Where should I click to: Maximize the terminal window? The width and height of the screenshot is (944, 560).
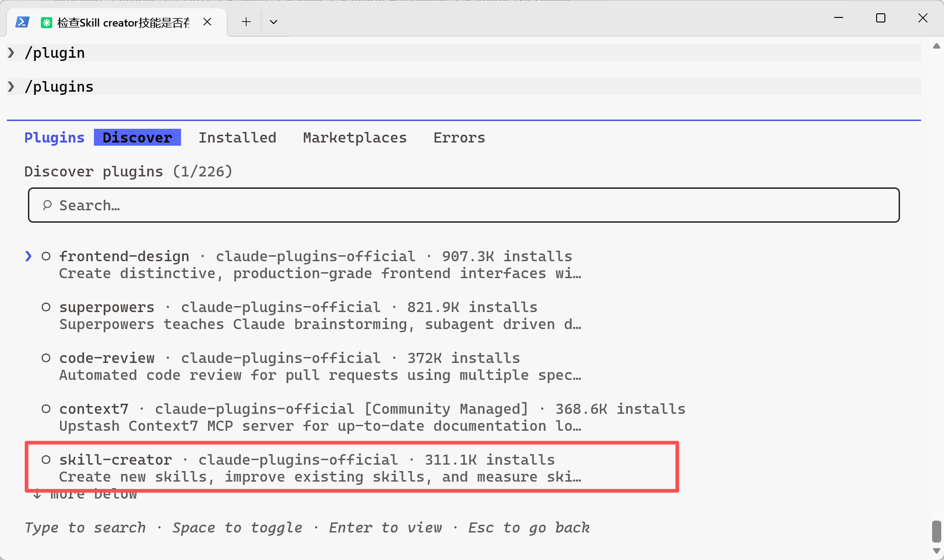click(881, 18)
